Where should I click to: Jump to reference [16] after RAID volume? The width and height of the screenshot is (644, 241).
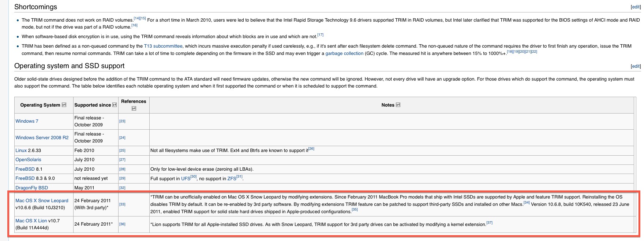click(x=134, y=25)
